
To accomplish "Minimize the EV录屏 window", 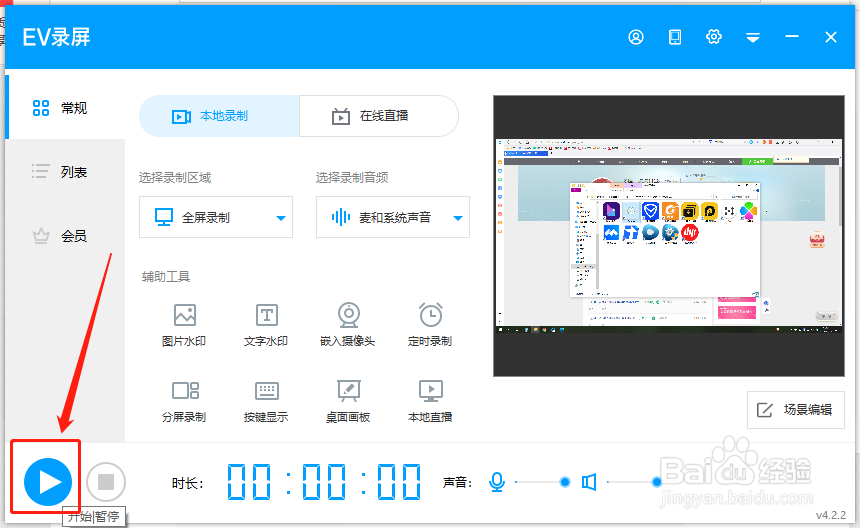I will [791, 37].
